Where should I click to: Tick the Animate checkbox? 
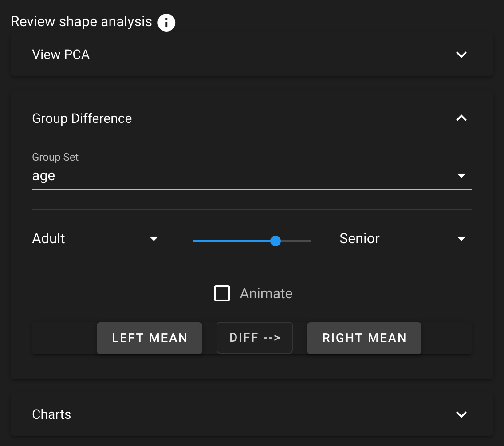tap(222, 293)
